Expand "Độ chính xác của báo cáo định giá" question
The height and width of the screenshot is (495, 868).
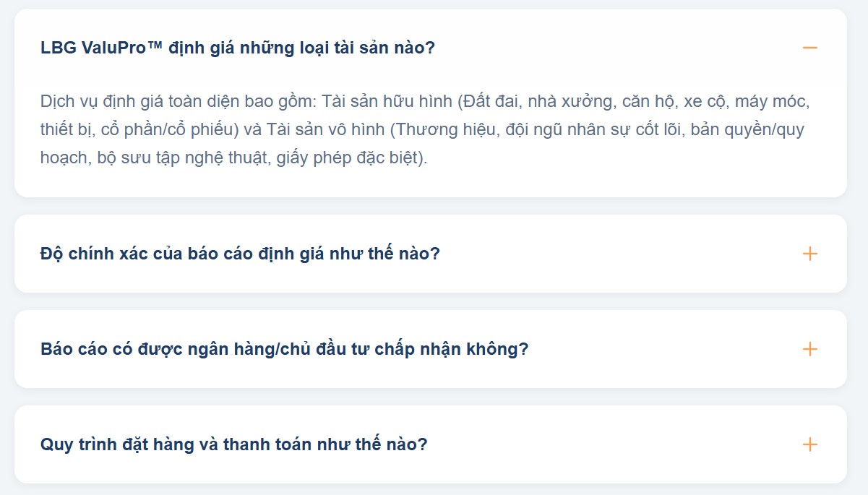[240, 254]
